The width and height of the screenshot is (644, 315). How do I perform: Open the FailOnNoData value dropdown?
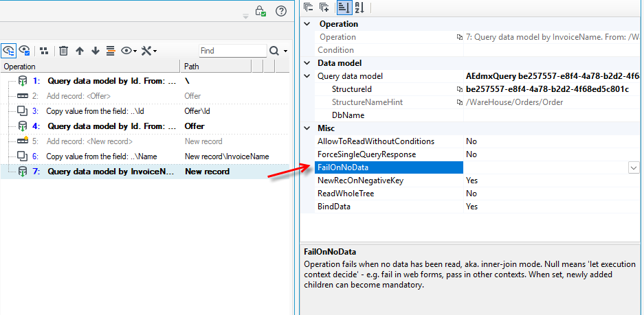[634, 167]
